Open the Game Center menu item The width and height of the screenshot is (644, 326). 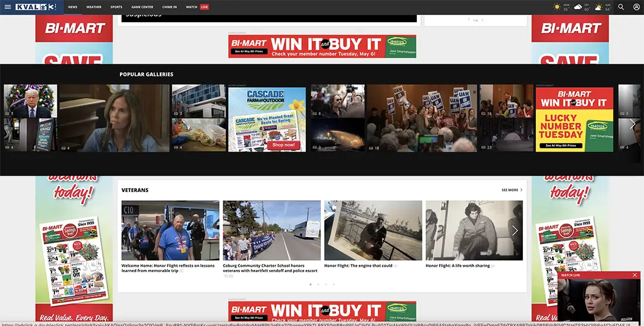click(142, 7)
